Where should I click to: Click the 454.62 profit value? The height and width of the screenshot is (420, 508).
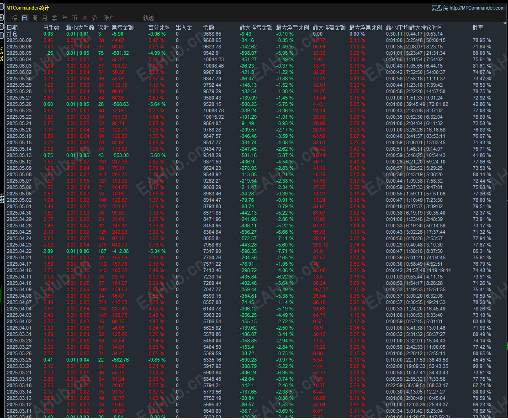pos(120,289)
